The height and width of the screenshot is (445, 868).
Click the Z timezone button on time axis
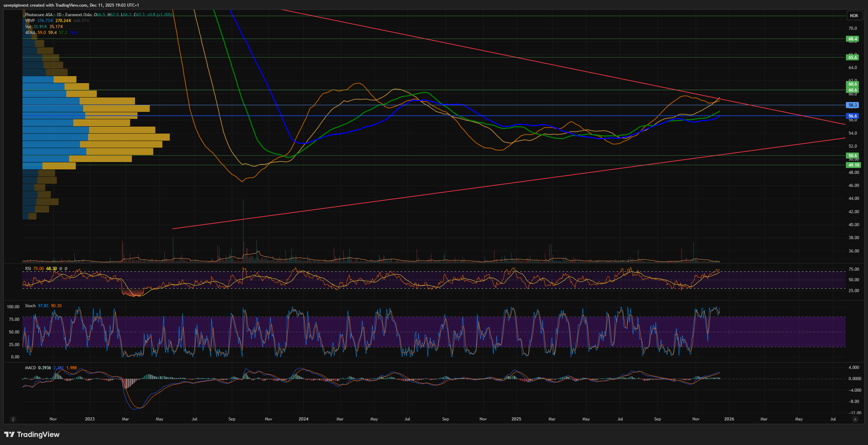pos(13,419)
